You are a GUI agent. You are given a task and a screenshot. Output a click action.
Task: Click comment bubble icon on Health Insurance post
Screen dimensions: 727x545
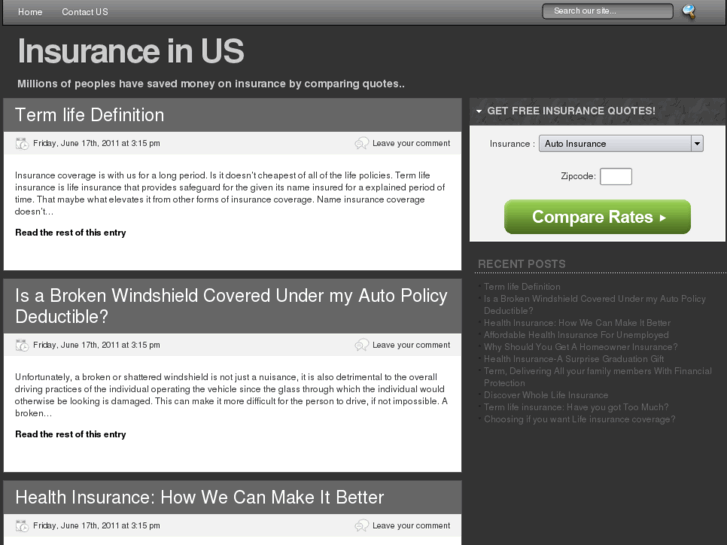coord(361,525)
